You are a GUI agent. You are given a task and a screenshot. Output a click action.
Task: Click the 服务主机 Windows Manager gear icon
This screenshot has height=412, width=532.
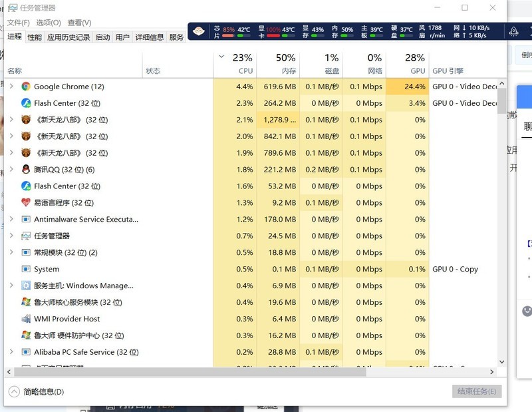pos(26,286)
